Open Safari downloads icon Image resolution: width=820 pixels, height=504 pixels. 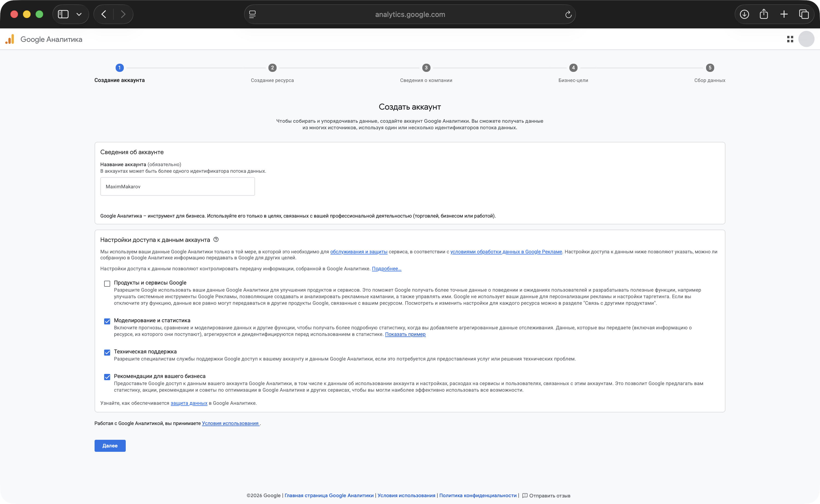744,14
